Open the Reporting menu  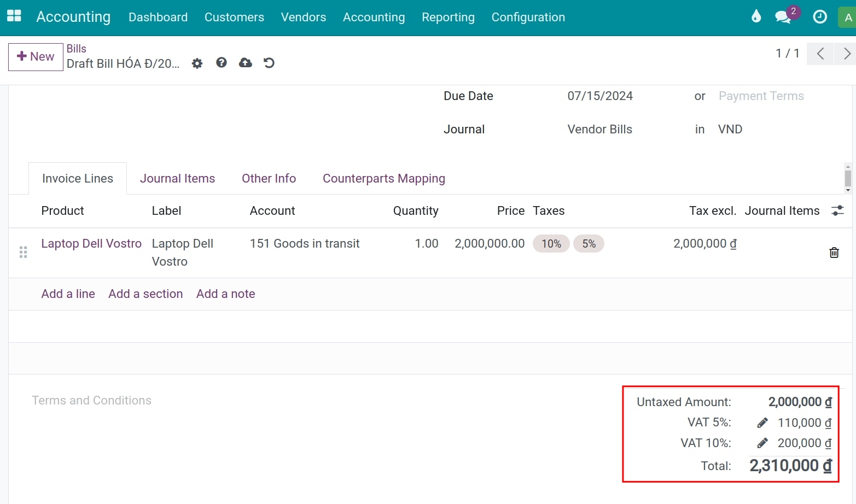[448, 17]
